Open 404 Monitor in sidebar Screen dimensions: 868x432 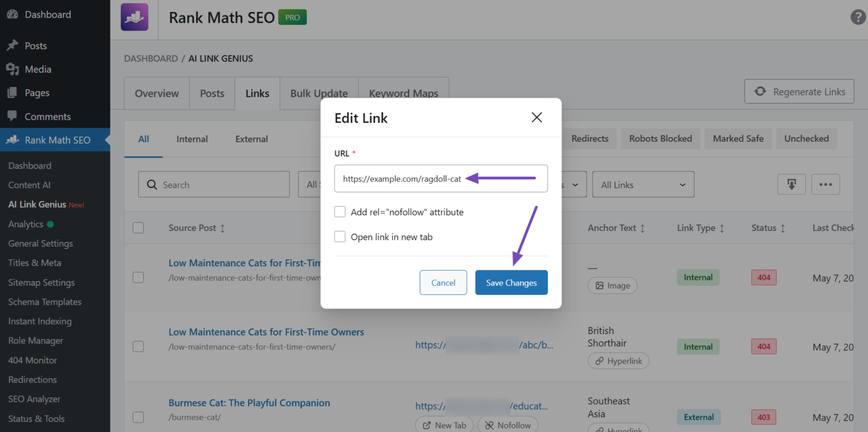tap(32, 360)
